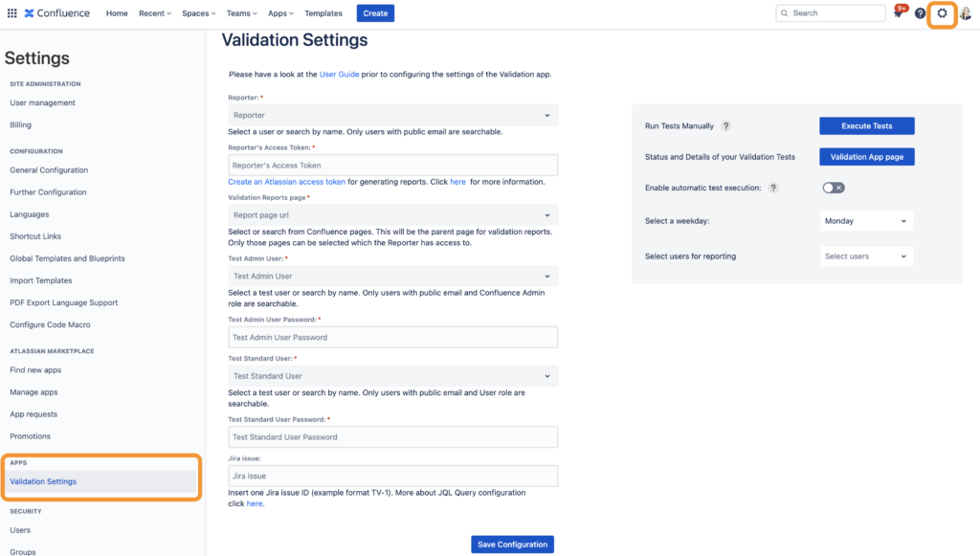
Task: Click the Save Configuration button
Action: [513, 545]
